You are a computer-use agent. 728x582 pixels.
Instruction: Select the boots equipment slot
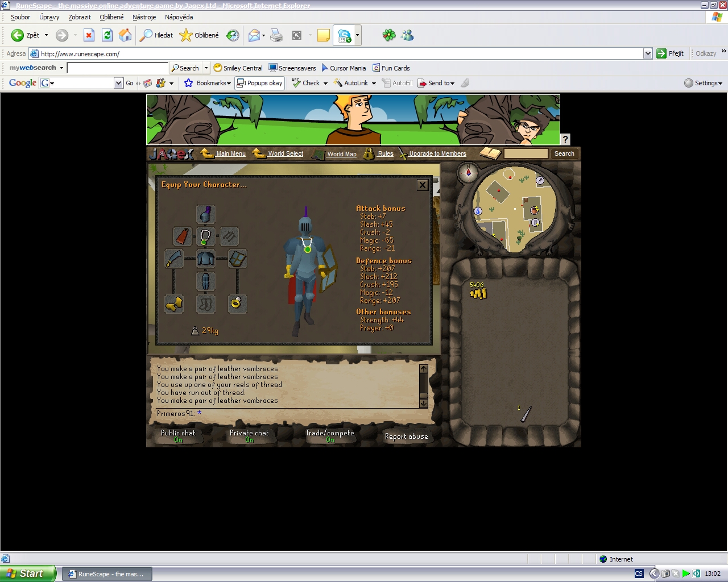(x=206, y=304)
